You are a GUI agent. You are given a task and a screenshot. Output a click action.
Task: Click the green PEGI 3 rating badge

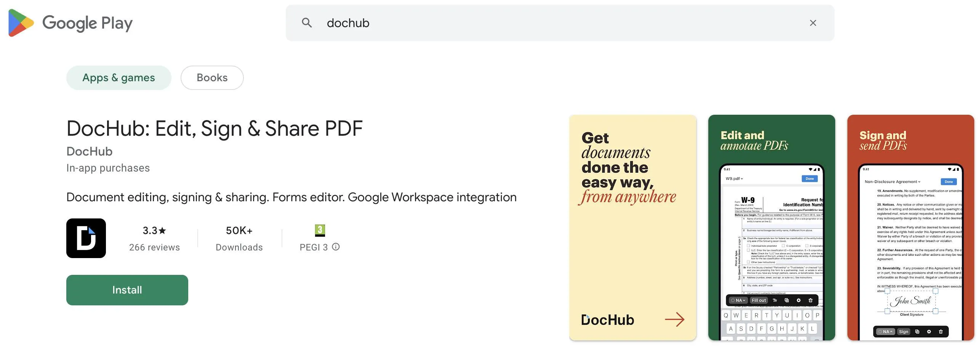[x=320, y=230]
